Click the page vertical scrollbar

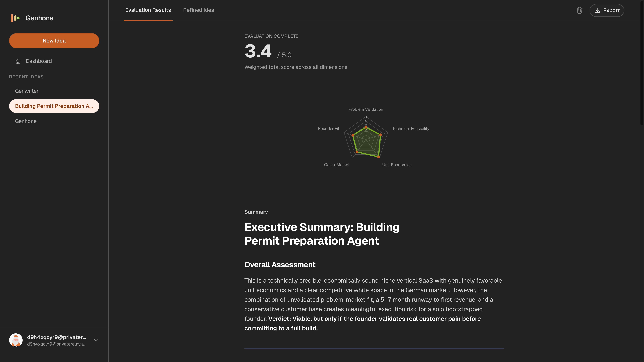pyautogui.click(x=642, y=62)
